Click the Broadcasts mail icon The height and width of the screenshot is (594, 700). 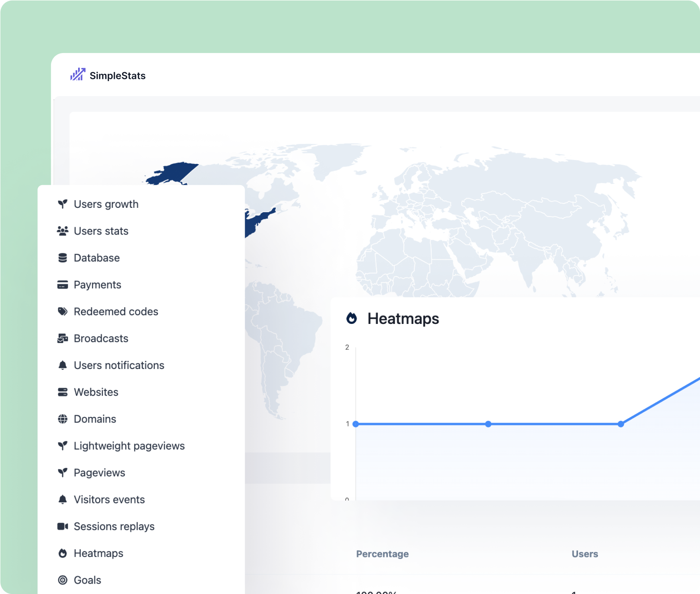pos(63,338)
